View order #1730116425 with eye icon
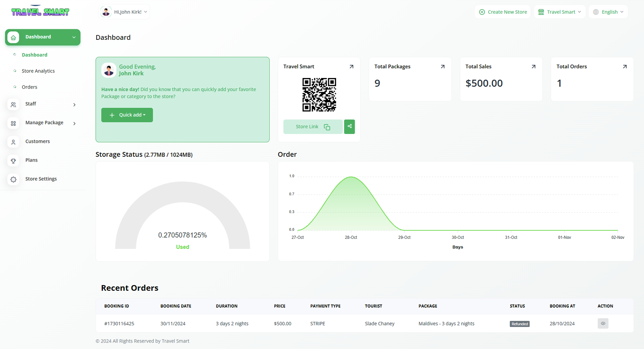 tap(603, 323)
